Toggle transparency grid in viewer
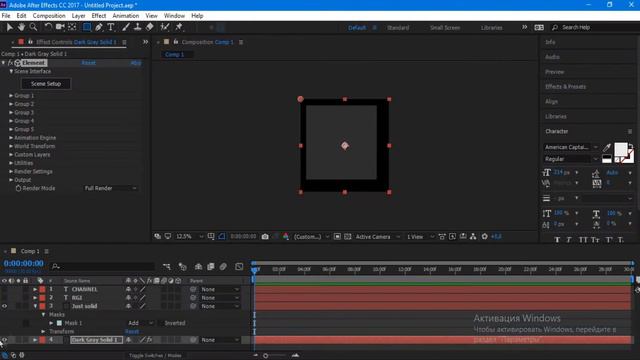The image size is (640, 360). click(348, 237)
